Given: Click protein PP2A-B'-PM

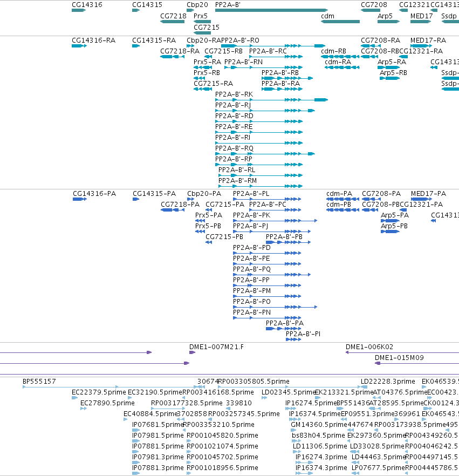Looking at the screenshot, I should 252,291.
